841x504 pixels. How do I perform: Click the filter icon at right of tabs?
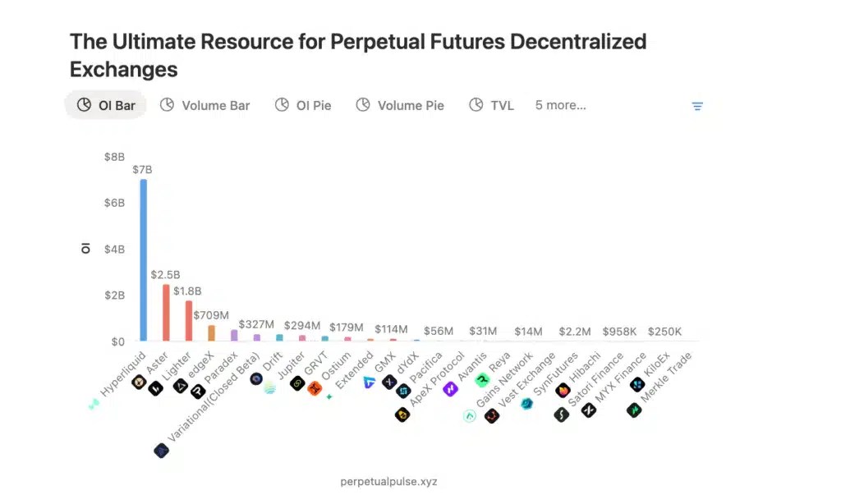coord(696,106)
